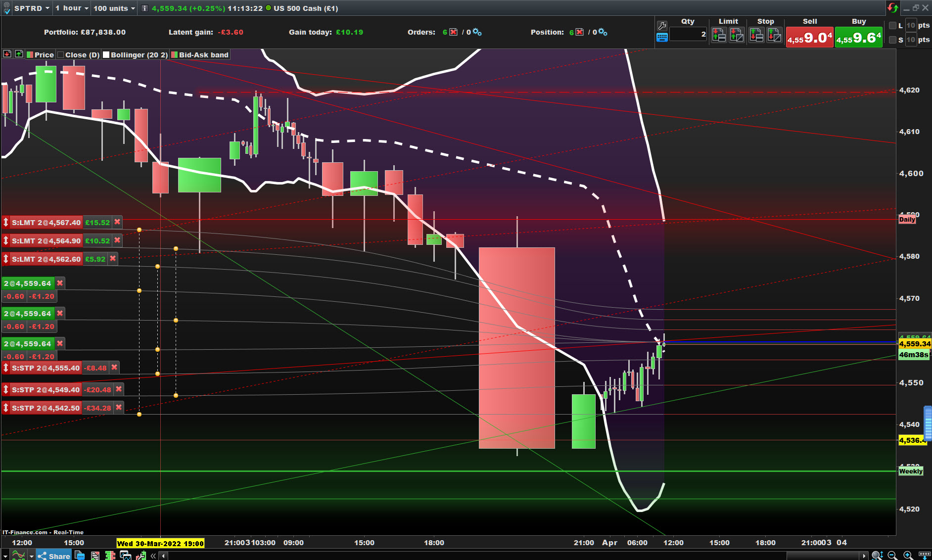
Task: Place a buy stop order
Action: (756, 35)
